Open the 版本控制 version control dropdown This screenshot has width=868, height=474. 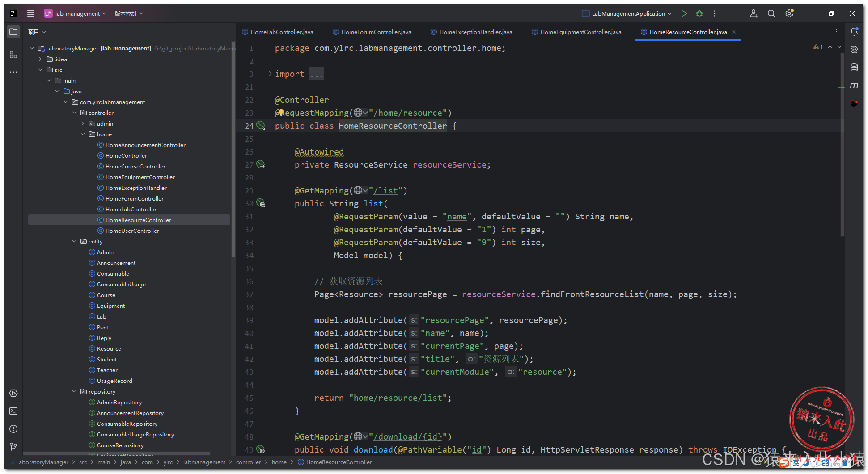(x=129, y=13)
